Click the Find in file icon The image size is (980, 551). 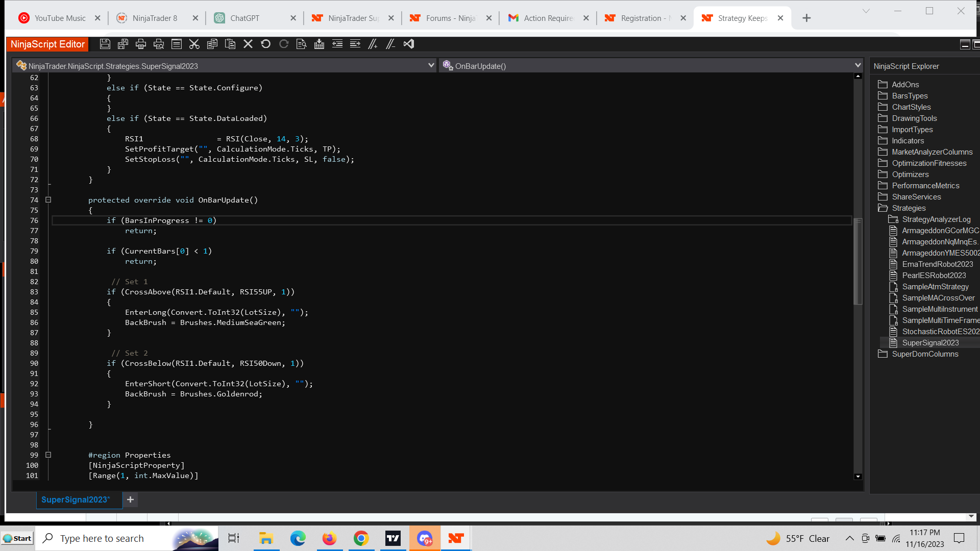[x=301, y=44]
